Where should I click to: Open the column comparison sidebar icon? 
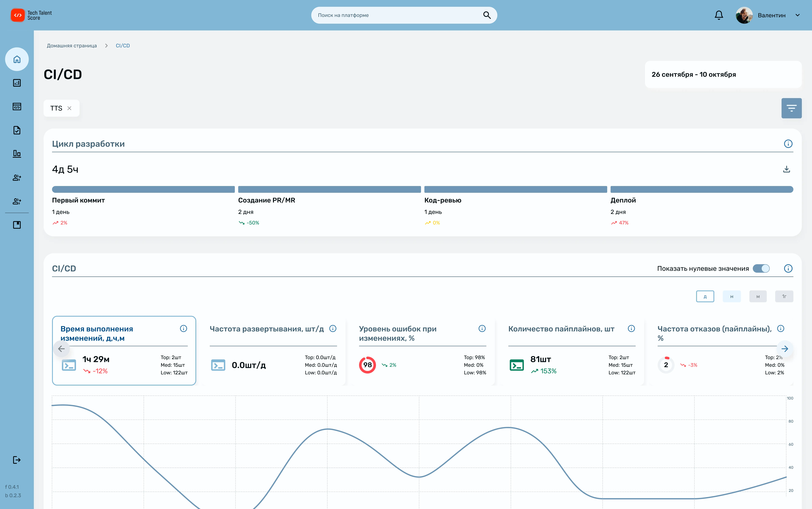coord(17,154)
